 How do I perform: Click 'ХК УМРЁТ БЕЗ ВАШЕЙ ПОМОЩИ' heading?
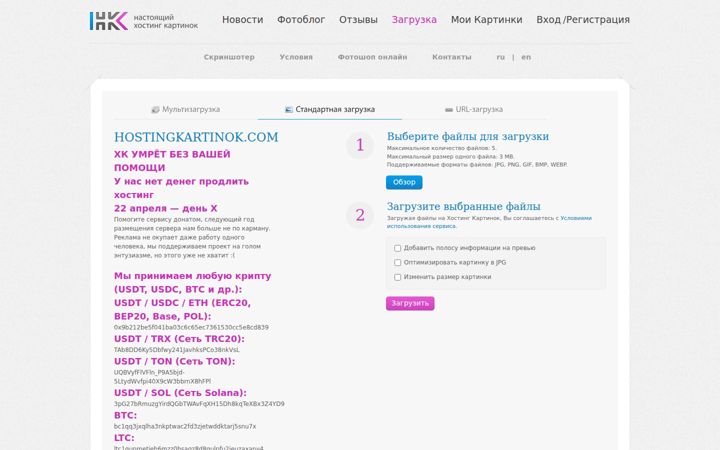click(172, 161)
